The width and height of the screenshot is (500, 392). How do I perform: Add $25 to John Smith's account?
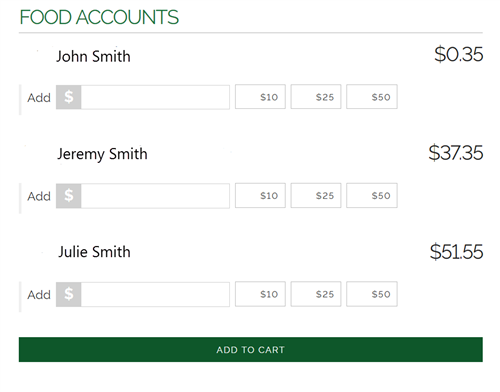[x=316, y=97]
